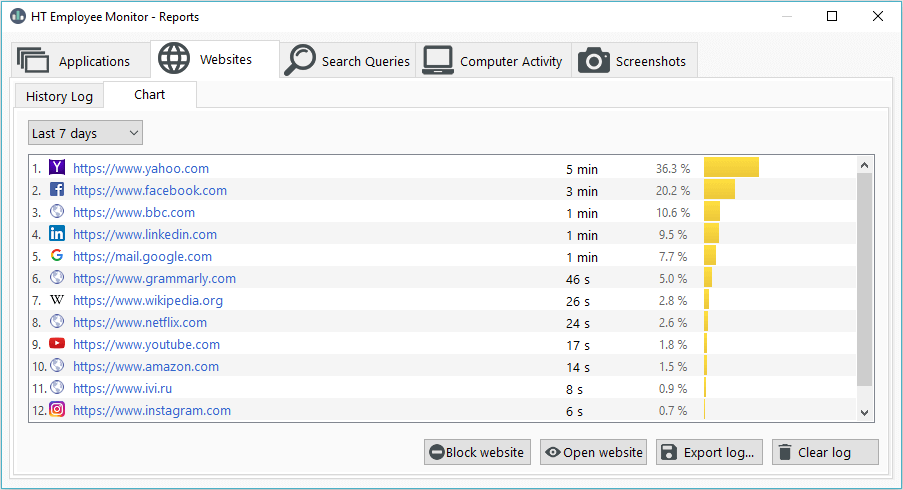This screenshot has height=490, width=903.
Task: Click the camera icon of Screenshots
Action: [x=594, y=60]
